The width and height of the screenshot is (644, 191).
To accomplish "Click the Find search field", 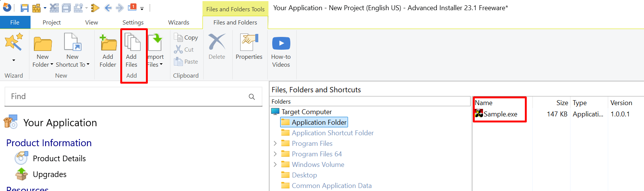I will (128, 96).
